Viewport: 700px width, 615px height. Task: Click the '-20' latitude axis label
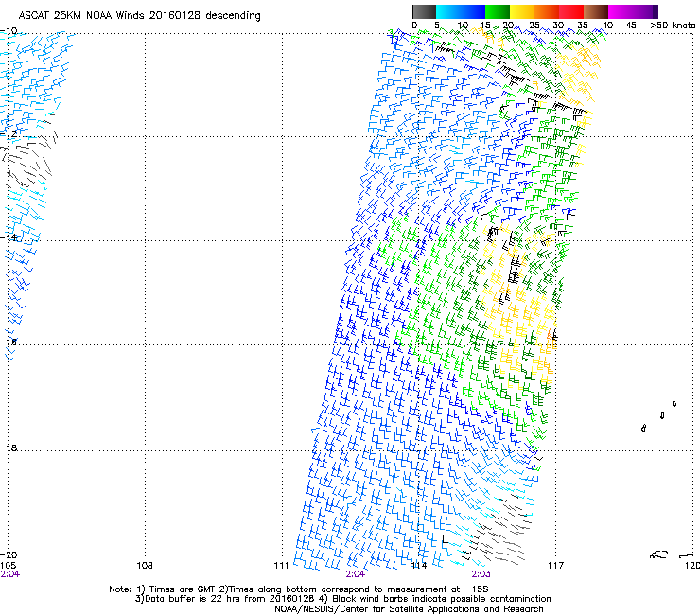[9, 554]
